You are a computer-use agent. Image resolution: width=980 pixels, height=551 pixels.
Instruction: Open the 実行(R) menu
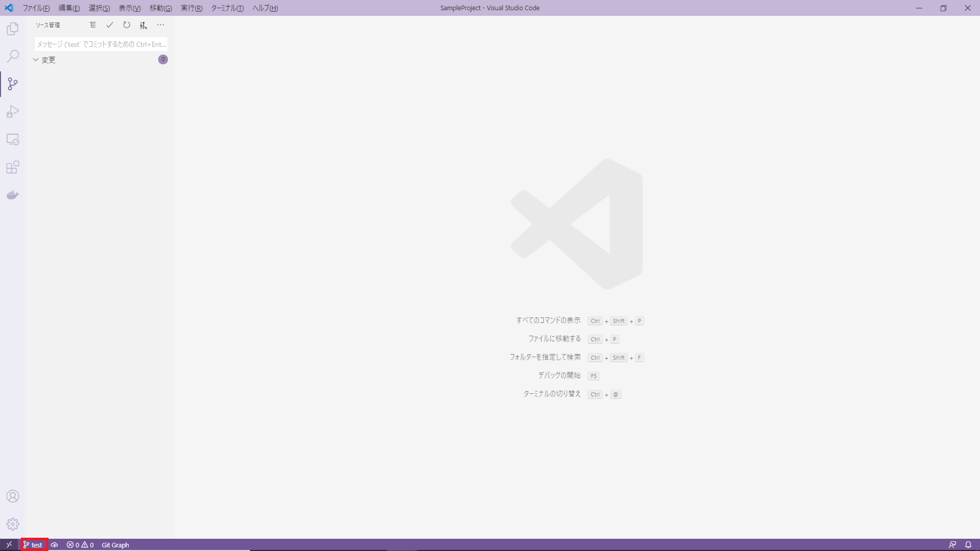click(191, 8)
